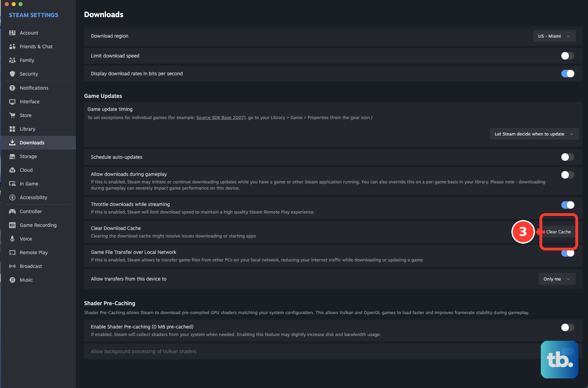Toggle Allow downloads during gameplay

567,175
